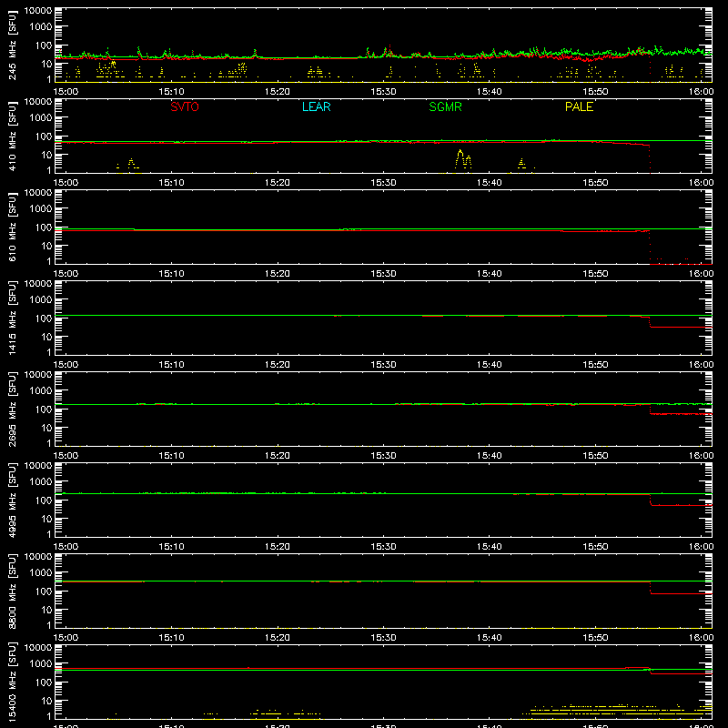Click 15:00 time label under 2695 MHz panel
This screenshot has width=728, height=728.
click(66, 456)
